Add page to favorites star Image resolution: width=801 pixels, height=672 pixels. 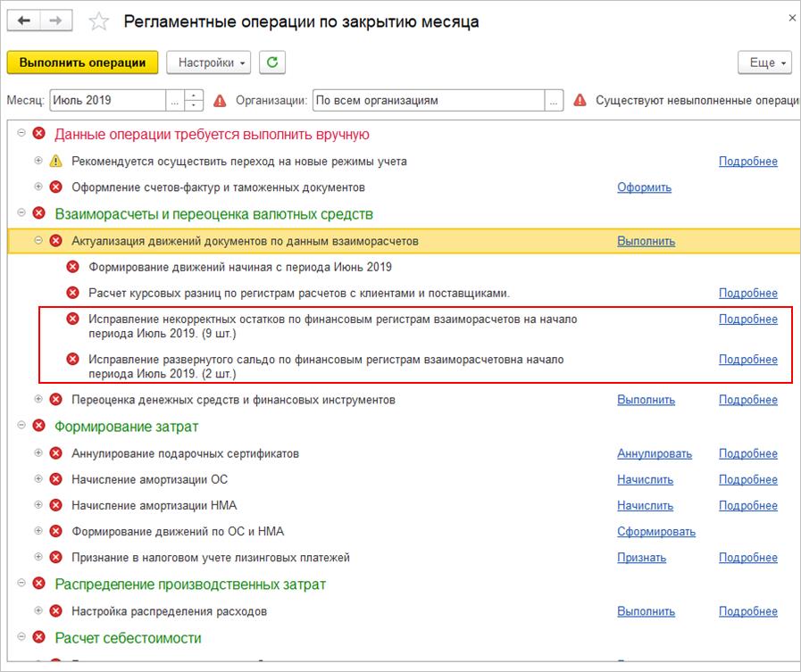click(x=100, y=21)
